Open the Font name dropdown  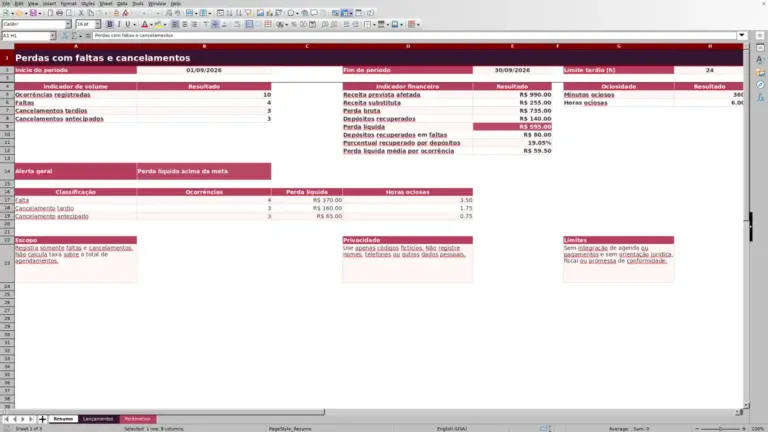[68, 24]
